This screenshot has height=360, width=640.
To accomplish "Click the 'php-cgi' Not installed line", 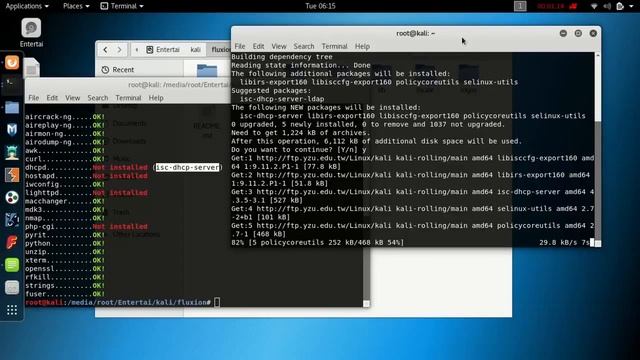I will (x=86, y=227).
